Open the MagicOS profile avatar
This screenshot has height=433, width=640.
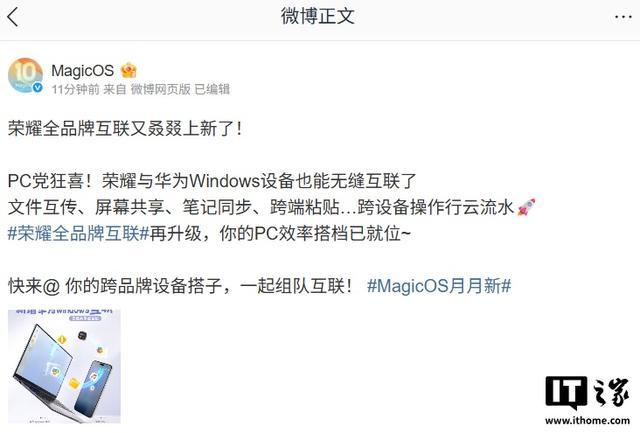coord(25,75)
